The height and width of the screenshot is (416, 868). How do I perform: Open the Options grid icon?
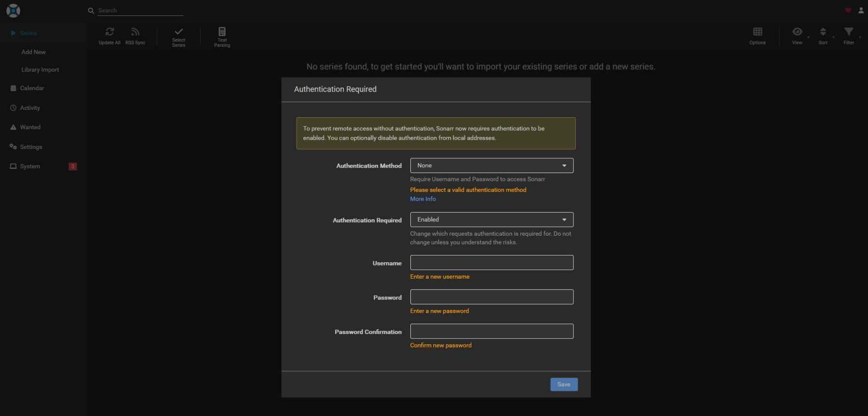[757, 32]
